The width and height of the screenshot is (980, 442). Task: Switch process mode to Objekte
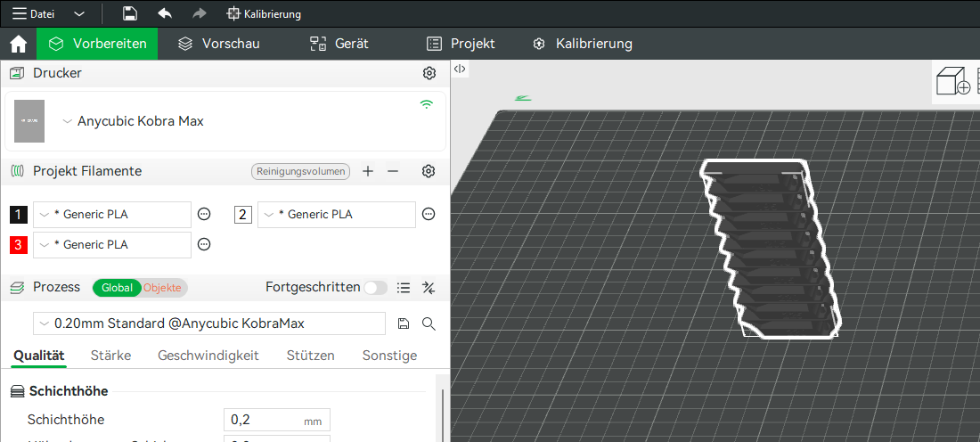click(x=162, y=288)
